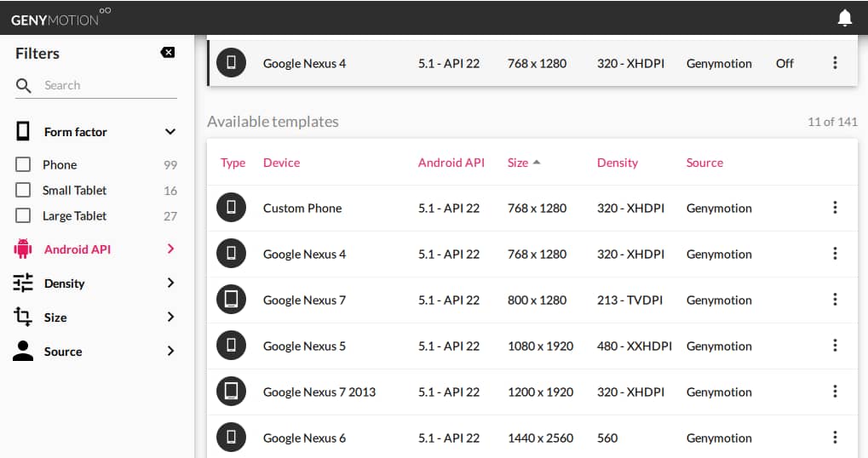Click the Google Nexus 7 tablet icon
Image resolution: width=868 pixels, height=458 pixels.
(x=231, y=300)
